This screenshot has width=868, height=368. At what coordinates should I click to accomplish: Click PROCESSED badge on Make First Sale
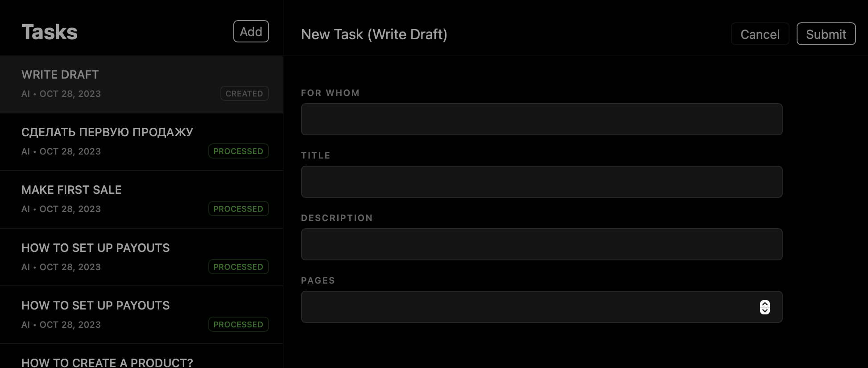tap(238, 209)
